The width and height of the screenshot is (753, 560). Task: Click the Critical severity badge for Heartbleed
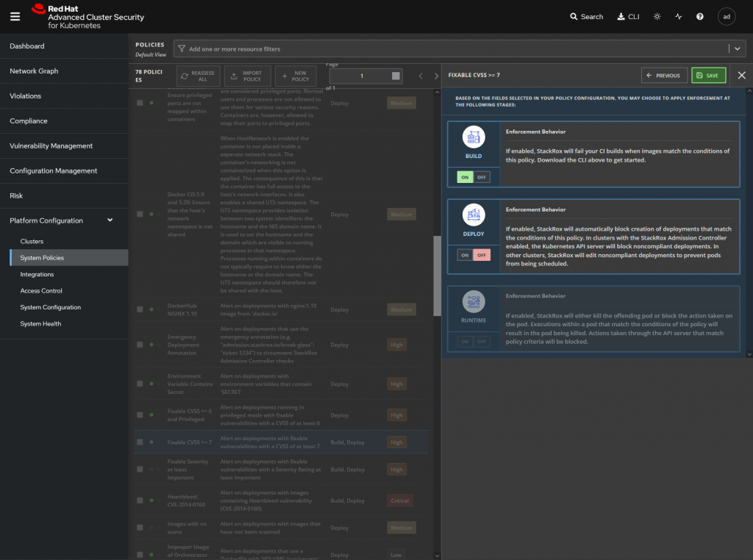[x=399, y=500]
